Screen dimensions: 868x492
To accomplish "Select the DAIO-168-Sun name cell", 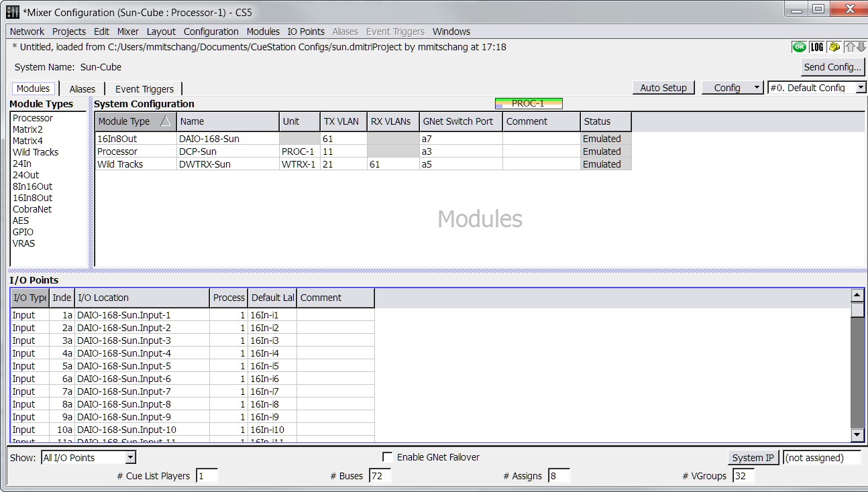I will point(228,139).
